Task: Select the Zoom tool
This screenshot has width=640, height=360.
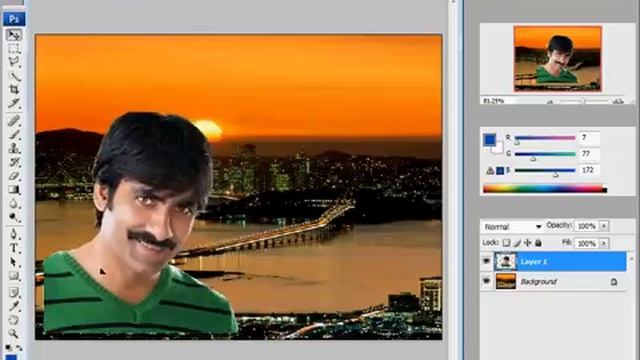Action: coord(14,333)
